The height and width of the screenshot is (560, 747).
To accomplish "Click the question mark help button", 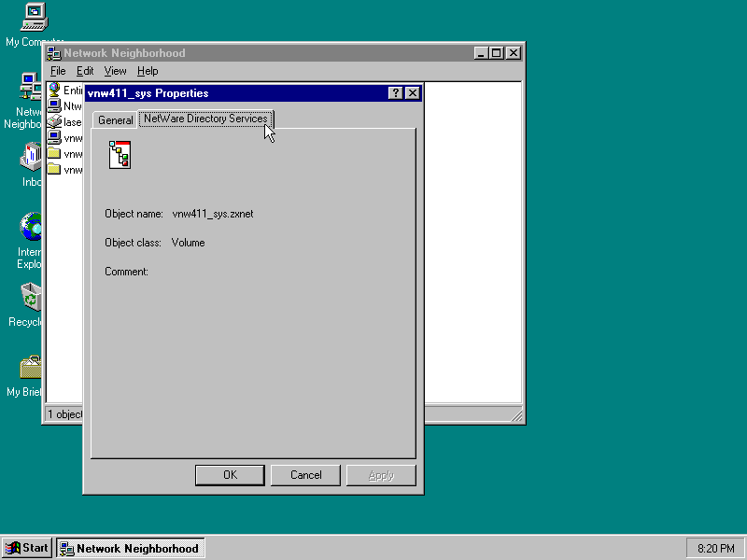I will click(395, 92).
